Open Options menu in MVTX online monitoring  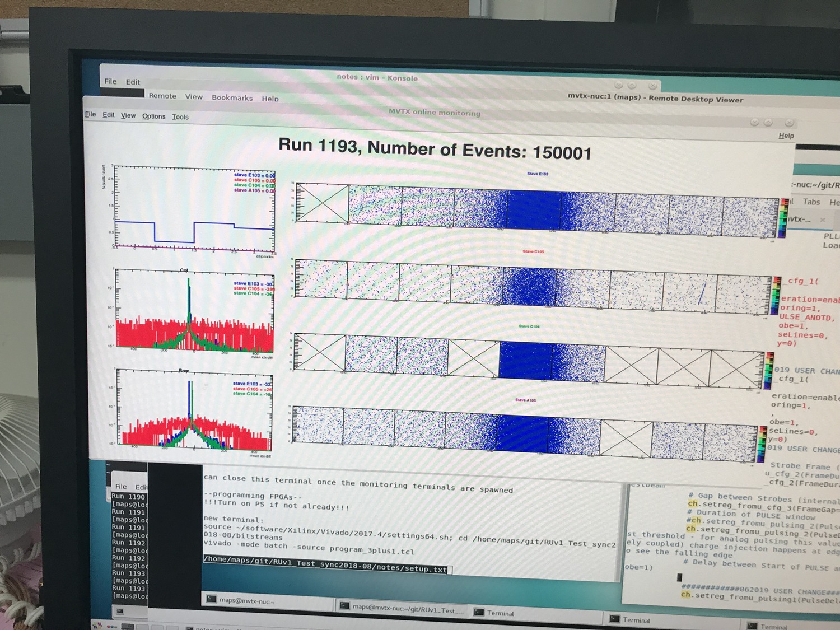153,116
